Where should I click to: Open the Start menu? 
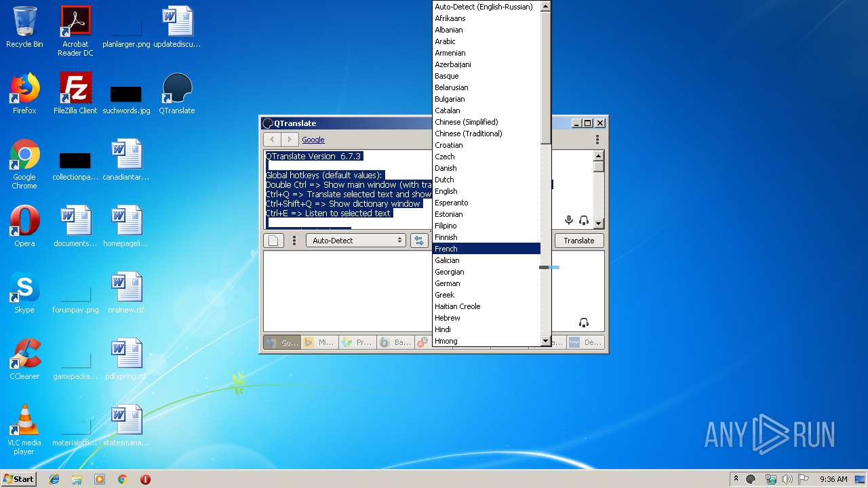(x=18, y=479)
